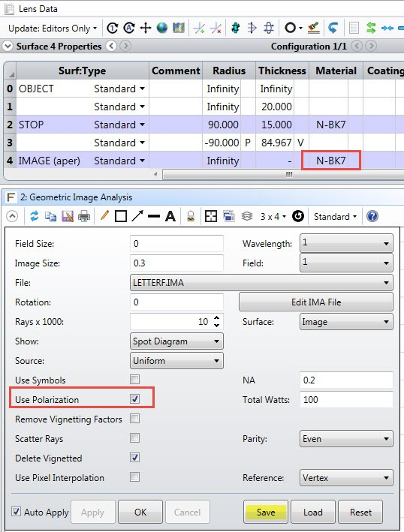The image size is (404, 532).
Task: Expand the Reference Vertex dropdown
Action: tap(346, 478)
